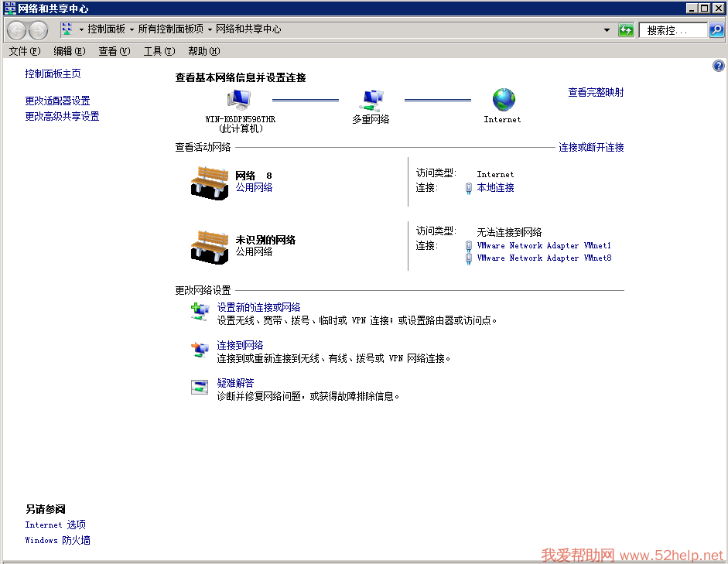Click the WIN-K6DPN596THR computer icon
728x564 pixels.
(239, 100)
